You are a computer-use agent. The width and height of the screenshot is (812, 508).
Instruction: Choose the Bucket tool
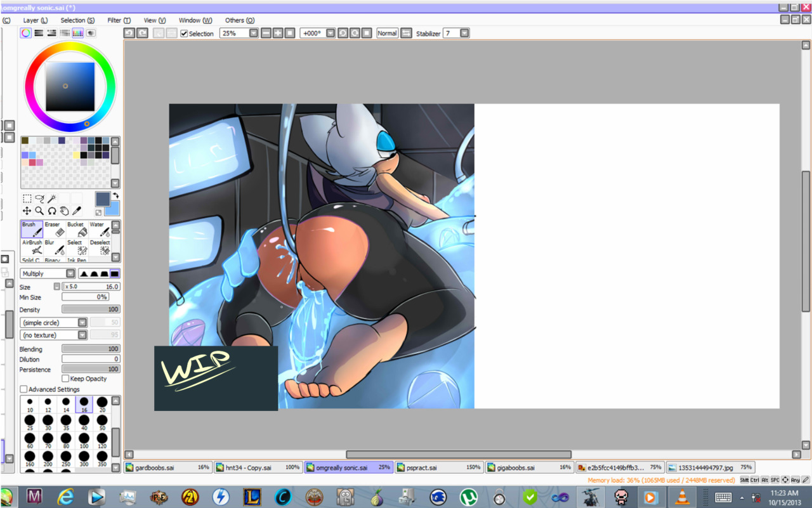(77, 229)
